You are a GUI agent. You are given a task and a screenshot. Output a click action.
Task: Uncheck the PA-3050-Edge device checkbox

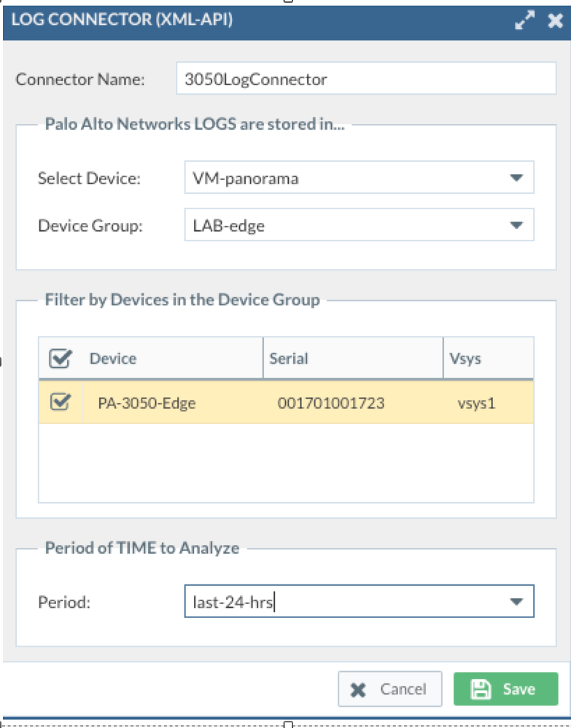[59, 402]
